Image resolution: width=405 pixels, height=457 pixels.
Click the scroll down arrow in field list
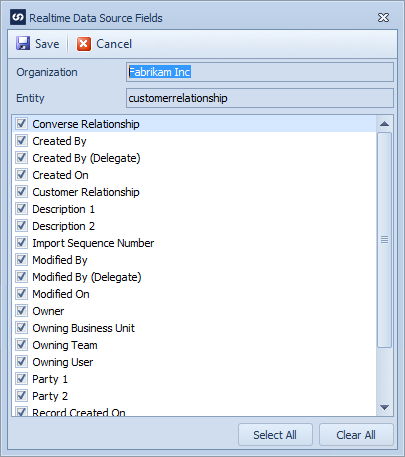tap(384, 407)
